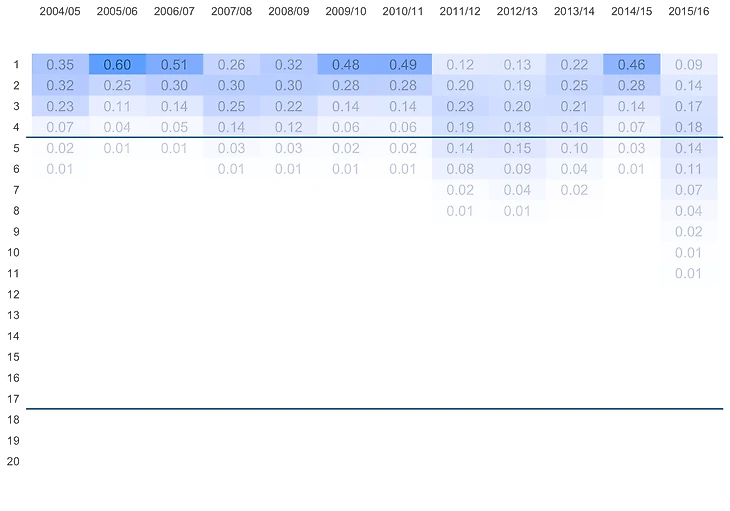The image size is (730, 511).
Task: Select the 2012/13 column header
Action: click(517, 11)
